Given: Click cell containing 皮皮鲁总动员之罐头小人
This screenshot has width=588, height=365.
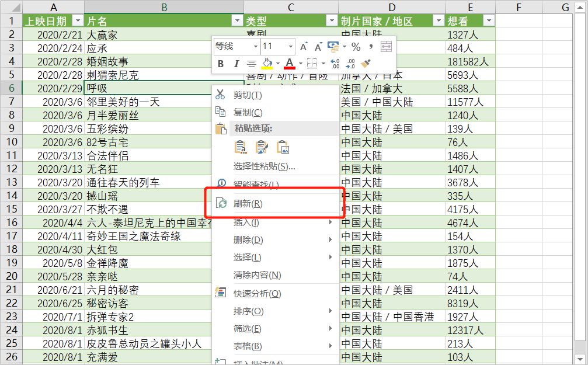Looking at the screenshot, I should pos(164,343).
